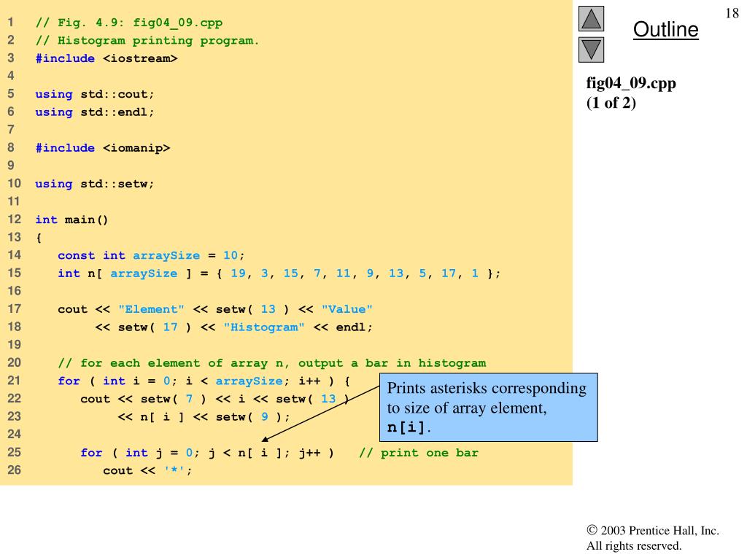Viewport: 747px width, 560px height.
Task: Click the 'using std::endl;' line
Action: click(x=95, y=112)
